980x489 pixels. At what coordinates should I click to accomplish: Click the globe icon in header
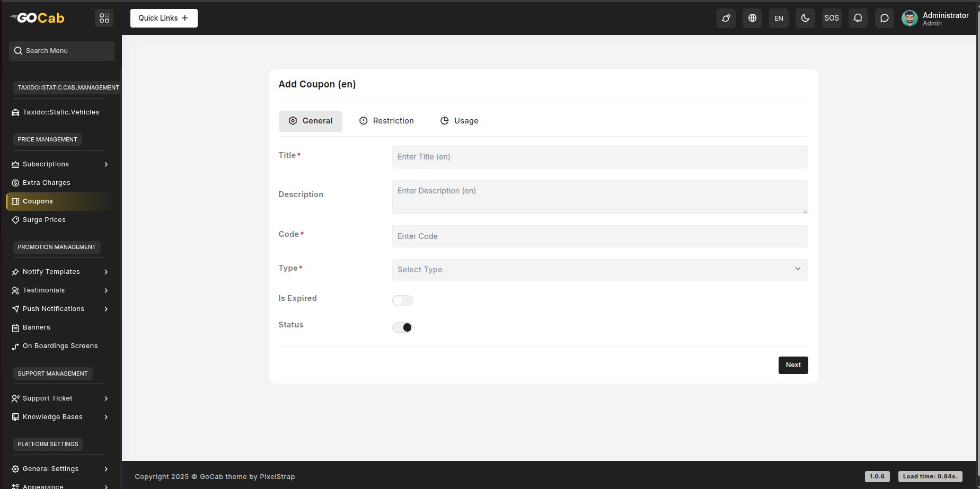[x=752, y=18]
